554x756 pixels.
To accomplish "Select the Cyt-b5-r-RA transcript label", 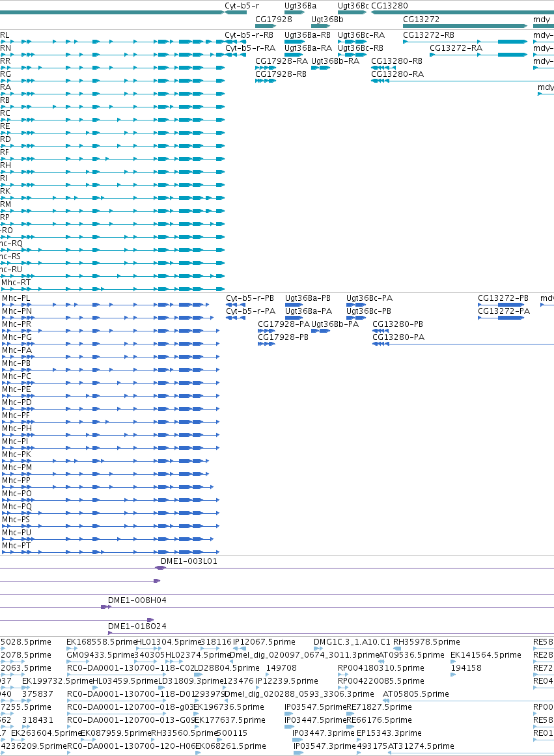I will [x=250, y=48].
